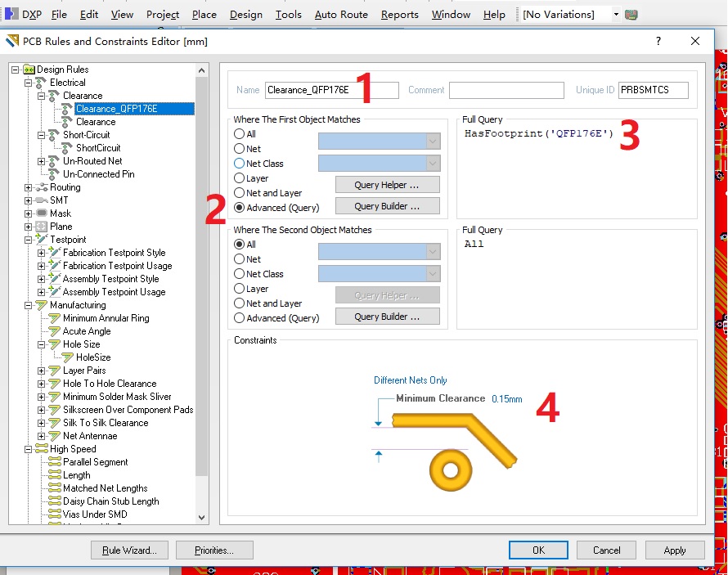Image resolution: width=728 pixels, height=575 pixels.
Task: Click the variations board icon in toolbar
Action: [631, 15]
